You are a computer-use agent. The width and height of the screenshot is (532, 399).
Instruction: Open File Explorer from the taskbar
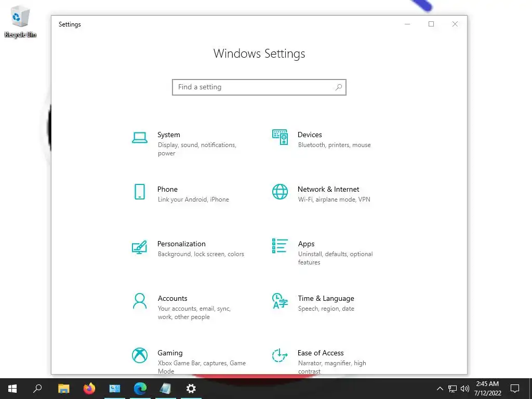(63, 389)
